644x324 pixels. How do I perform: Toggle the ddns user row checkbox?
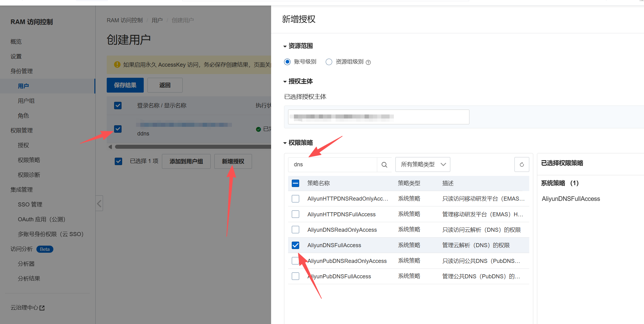pyautogui.click(x=118, y=129)
